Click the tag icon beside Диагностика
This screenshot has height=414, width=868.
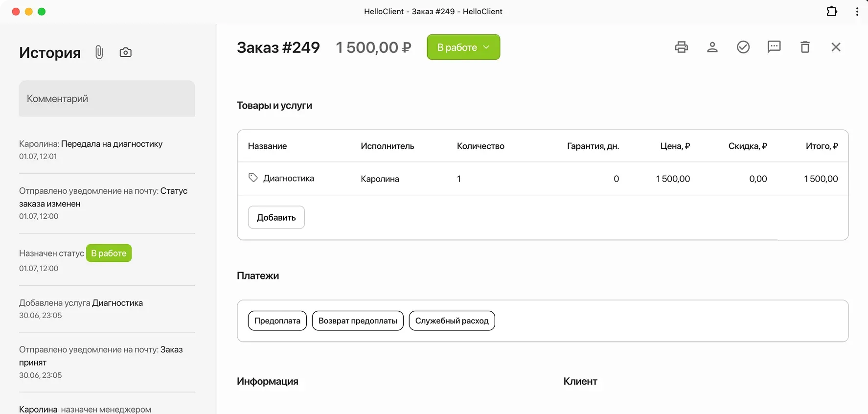253,178
